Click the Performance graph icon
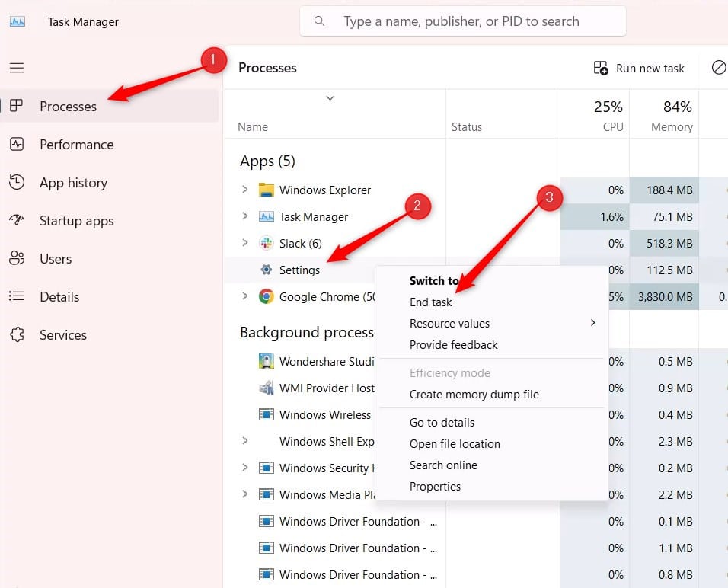Screen dimensions: 728x588 [x=17, y=144]
